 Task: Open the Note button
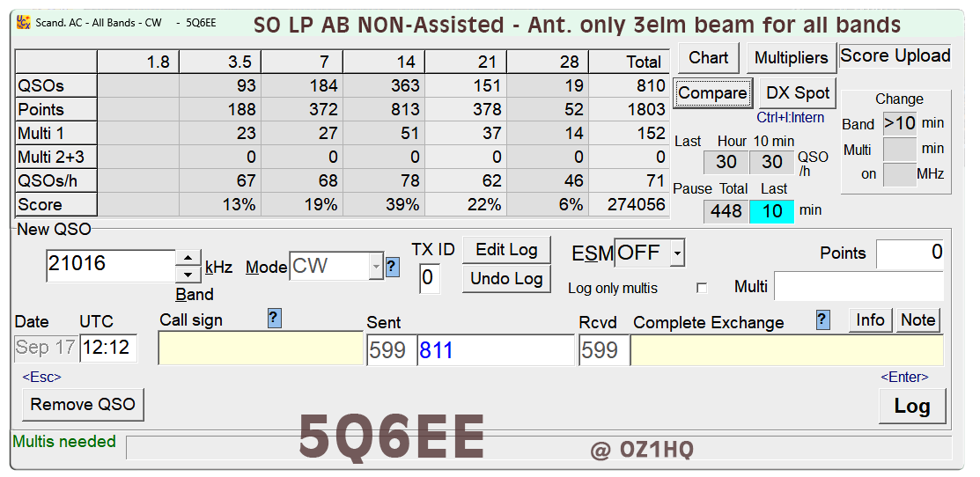tap(917, 320)
